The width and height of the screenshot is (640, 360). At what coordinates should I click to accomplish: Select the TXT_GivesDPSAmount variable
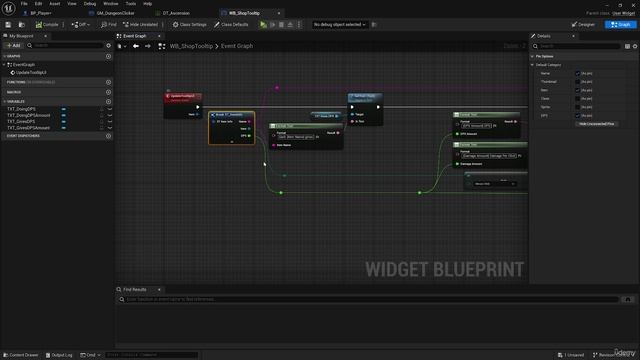click(28, 128)
